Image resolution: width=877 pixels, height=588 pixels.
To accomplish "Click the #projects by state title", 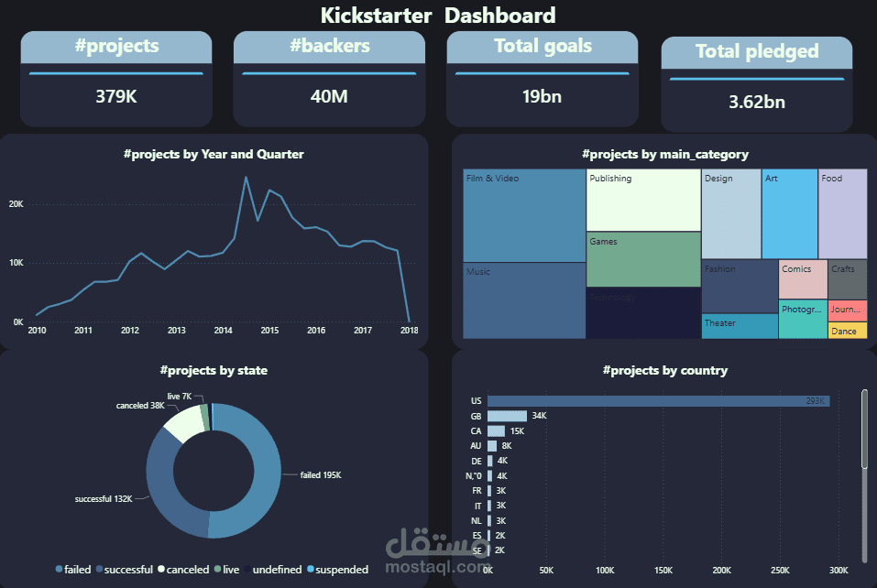I will pos(214,371).
